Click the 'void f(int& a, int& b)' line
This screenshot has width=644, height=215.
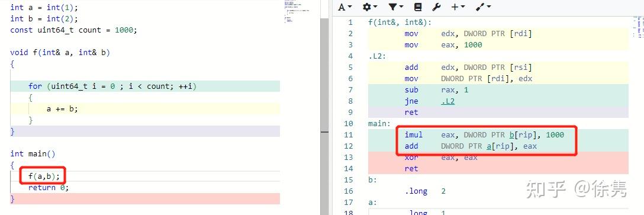[x=60, y=52]
